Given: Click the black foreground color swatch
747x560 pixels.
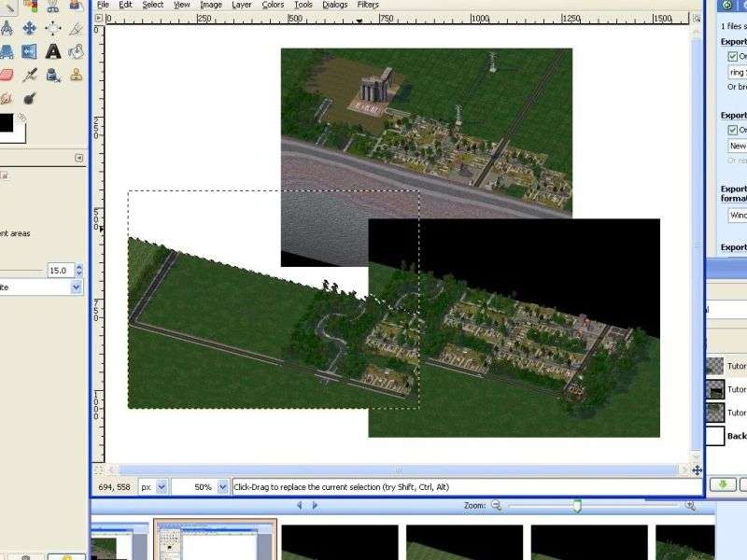Looking at the screenshot, I should pyautogui.click(x=7, y=122).
